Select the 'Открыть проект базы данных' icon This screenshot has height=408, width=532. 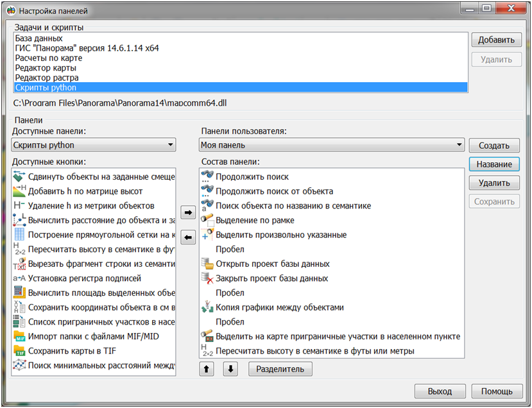coord(207,264)
